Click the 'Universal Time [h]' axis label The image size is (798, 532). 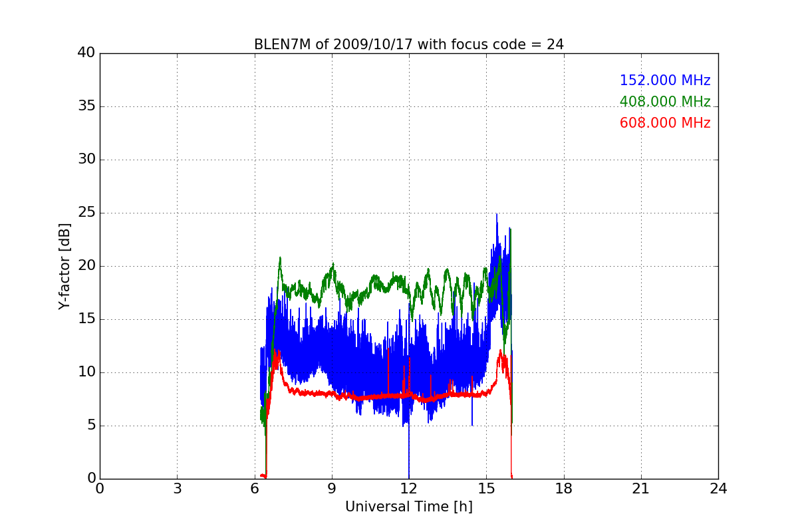[x=409, y=507]
